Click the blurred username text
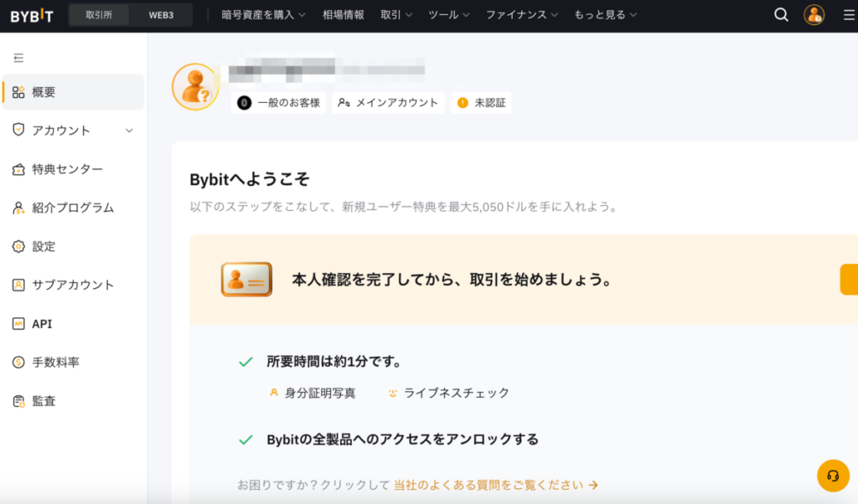858x504 pixels. [327, 70]
